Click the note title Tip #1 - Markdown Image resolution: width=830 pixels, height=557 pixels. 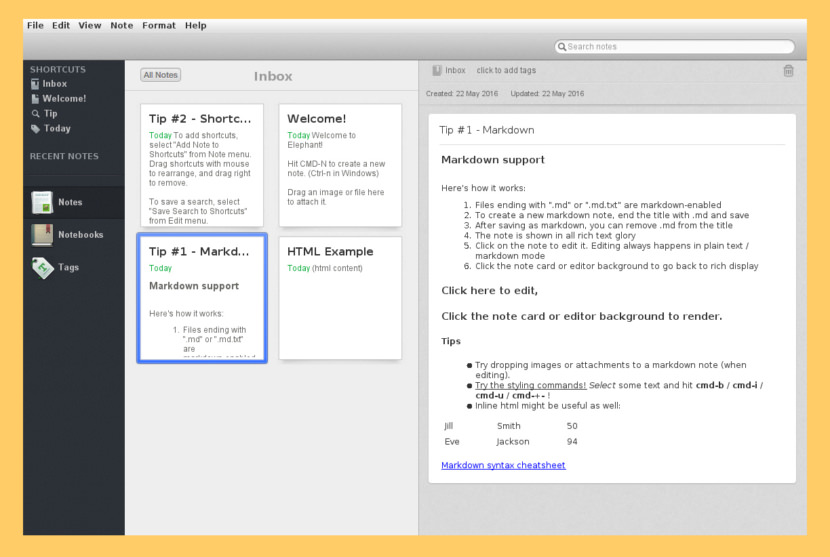pyautogui.click(x=487, y=130)
